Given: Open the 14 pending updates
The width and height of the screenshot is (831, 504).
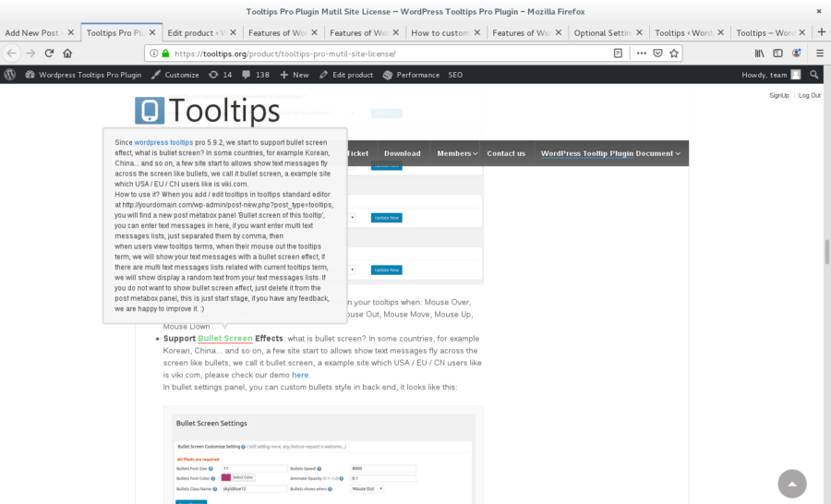Looking at the screenshot, I should coord(220,75).
